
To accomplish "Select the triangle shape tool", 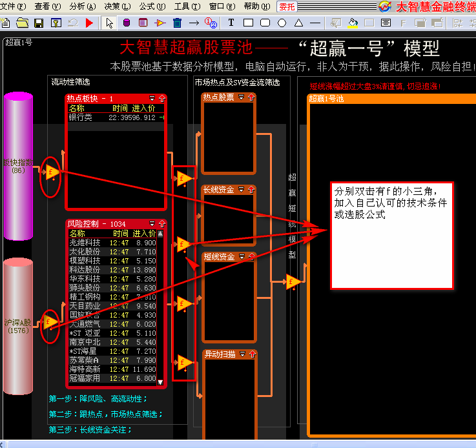I will (299, 23).
